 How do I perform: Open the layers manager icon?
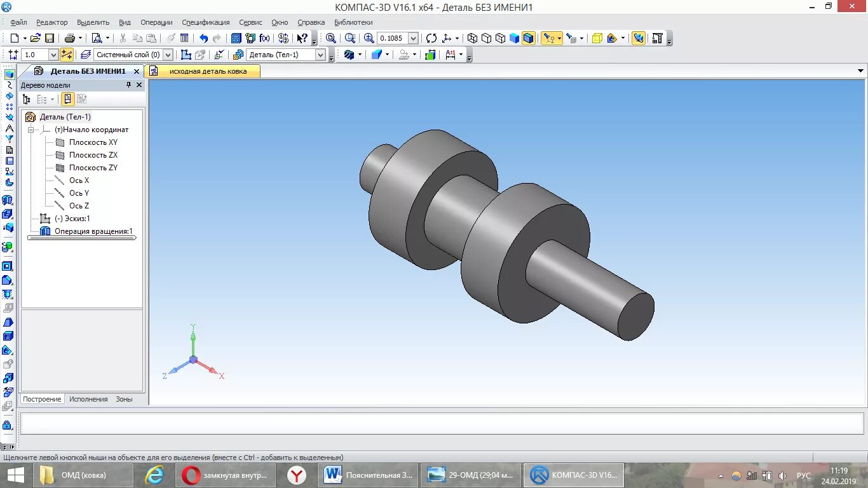[85, 55]
